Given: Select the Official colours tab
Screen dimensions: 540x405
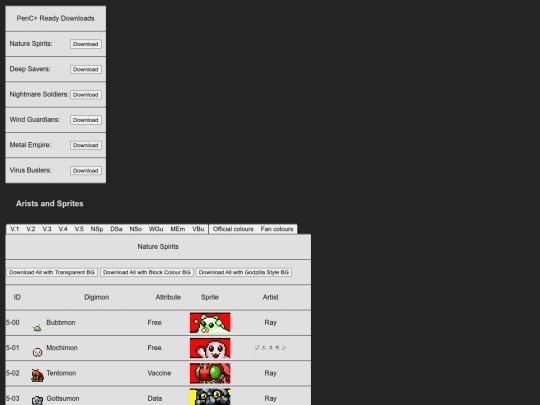Looking at the screenshot, I should pos(233,229).
